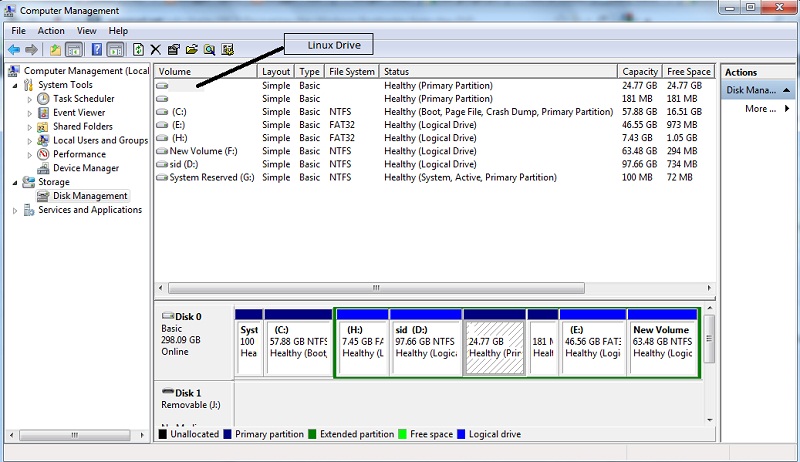The image size is (800, 462).
Task: Click the black X Delete toolbar icon
Action: tap(156, 49)
